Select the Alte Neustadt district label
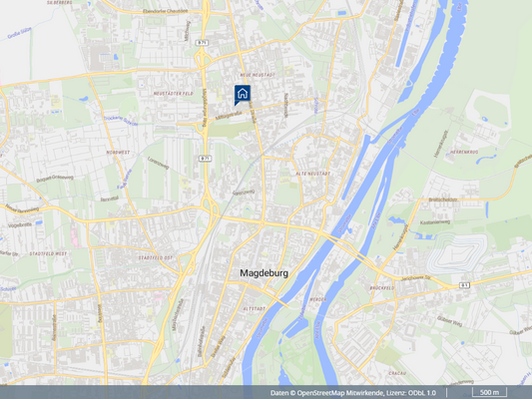 pyautogui.click(x=312, y=174)
